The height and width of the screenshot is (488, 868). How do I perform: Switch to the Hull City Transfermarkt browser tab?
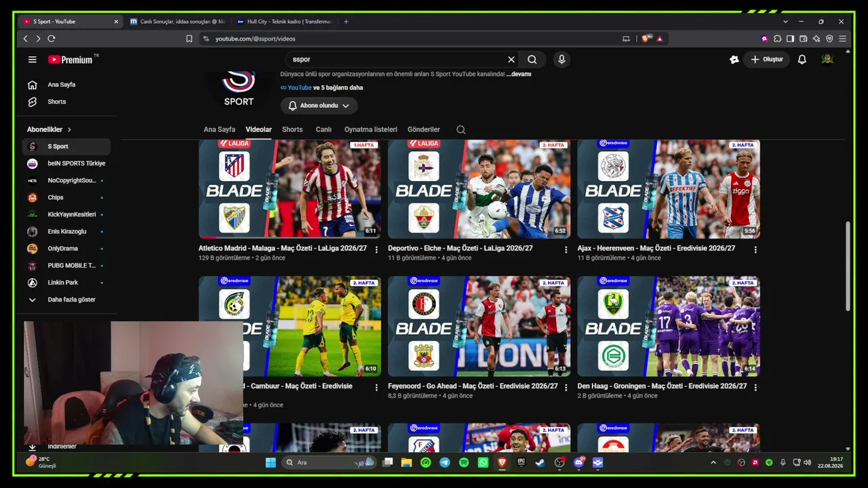pyautogui.click(x=283, y=22)
